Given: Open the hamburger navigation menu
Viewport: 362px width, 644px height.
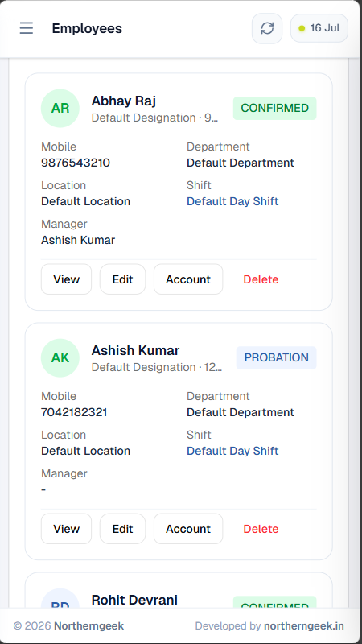Looking at the screenshot, I should point(27,28).
